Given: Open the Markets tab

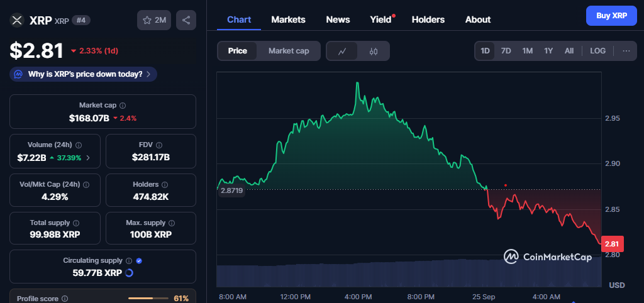Looking at the screenshot, I should 288,19.
